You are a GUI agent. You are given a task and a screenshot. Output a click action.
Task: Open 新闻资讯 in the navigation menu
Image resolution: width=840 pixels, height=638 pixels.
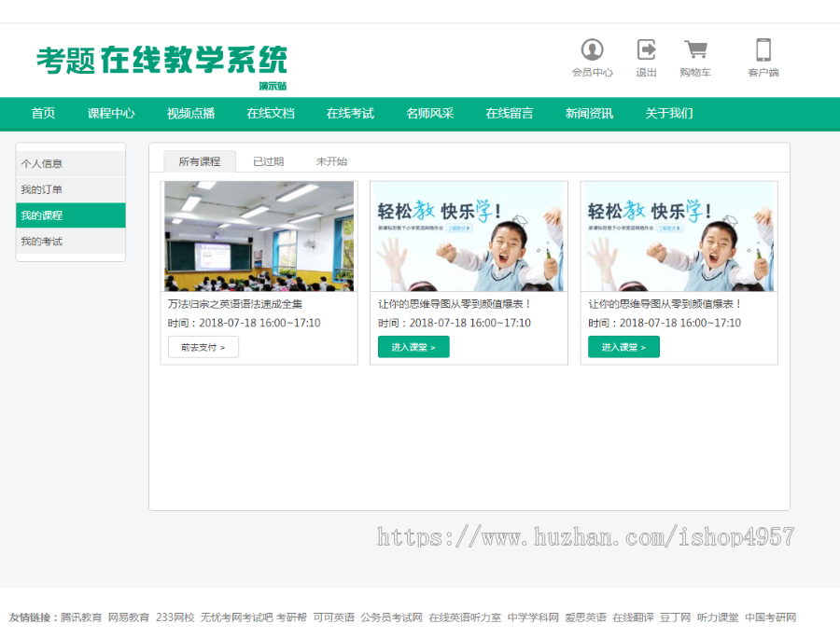pyautogui.click(x=589, y=113)
